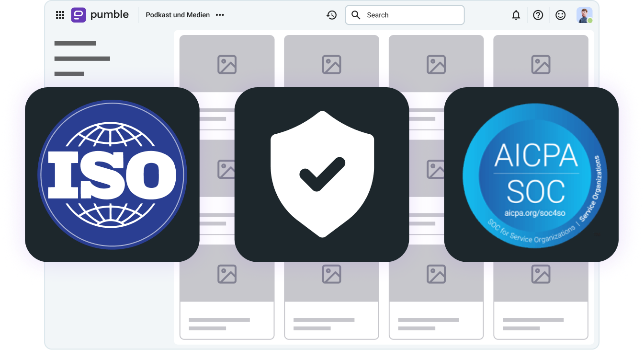Viewport: 644px width, 350px height.
Task: Open the last image card in top row
Action: click(541, 62)
